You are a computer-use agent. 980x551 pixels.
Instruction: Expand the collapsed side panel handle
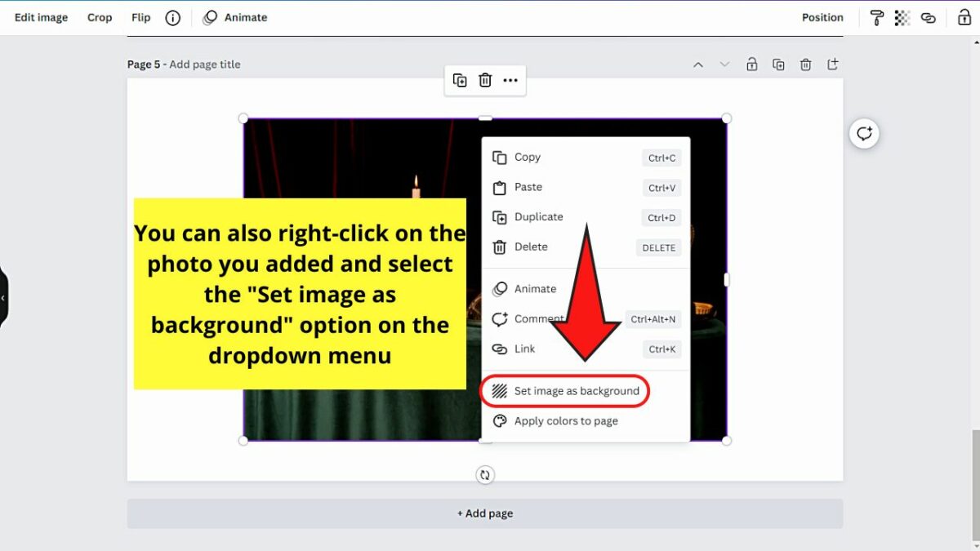point(3,298)
